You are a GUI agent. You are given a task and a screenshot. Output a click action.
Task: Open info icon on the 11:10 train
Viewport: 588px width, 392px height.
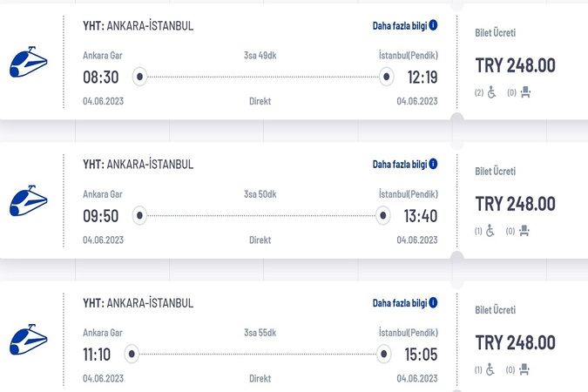tap(433, 302)
